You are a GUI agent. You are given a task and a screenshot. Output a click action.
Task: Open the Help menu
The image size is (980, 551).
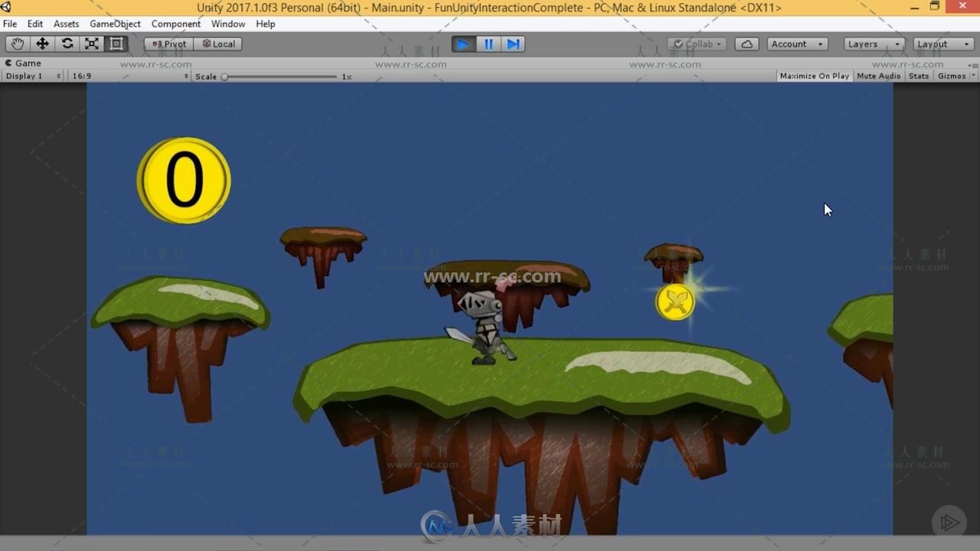pos(266,24)
